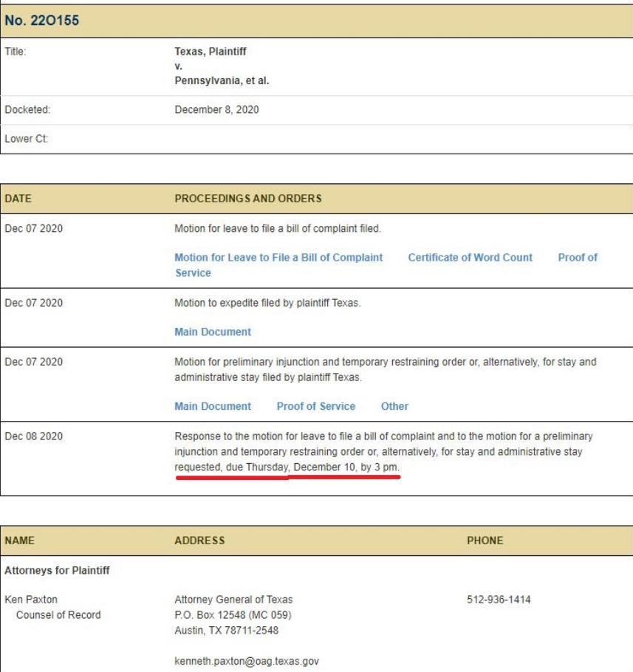Screen dimensions: 633x672
Task: Click the name Ken Paxton
Action: click(31, 600)
